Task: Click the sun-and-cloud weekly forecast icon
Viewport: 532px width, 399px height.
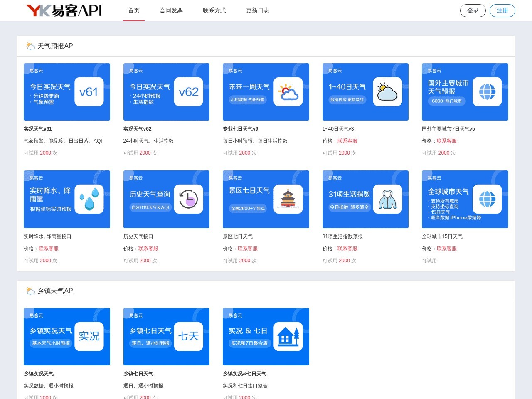Action: click(288, 92)
